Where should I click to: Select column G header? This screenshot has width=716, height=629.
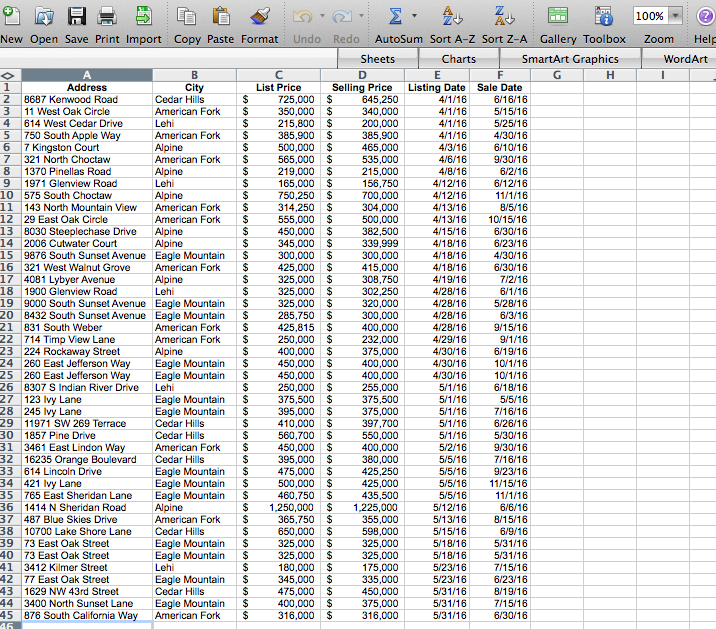pyautogui.click(x=557, y=75)
